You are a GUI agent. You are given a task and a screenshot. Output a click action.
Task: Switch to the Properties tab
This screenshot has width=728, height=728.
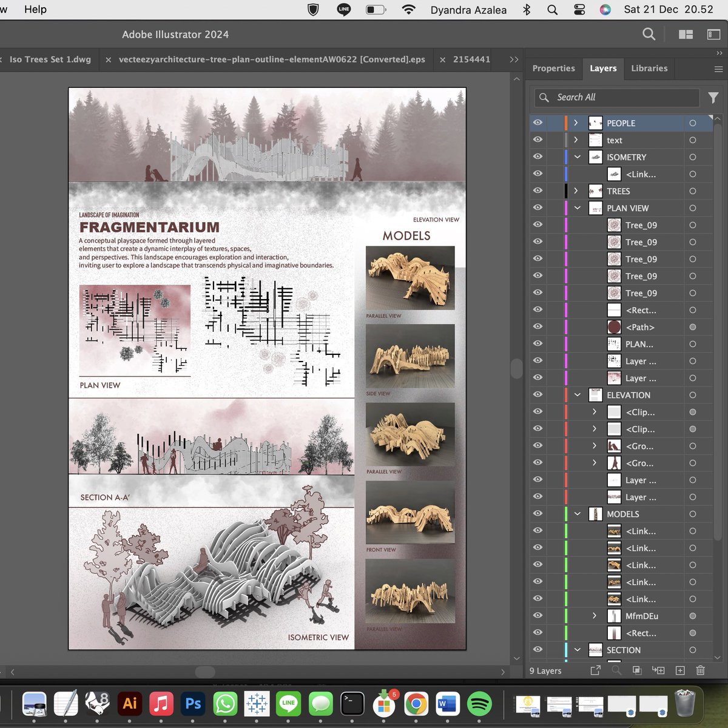click(x=553, y=69)
